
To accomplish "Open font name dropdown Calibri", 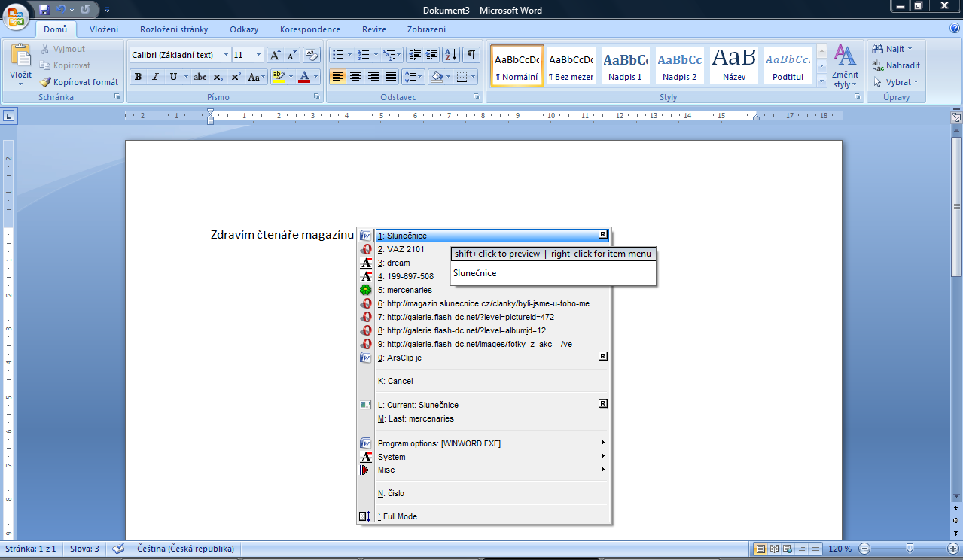I will [226, 55].
